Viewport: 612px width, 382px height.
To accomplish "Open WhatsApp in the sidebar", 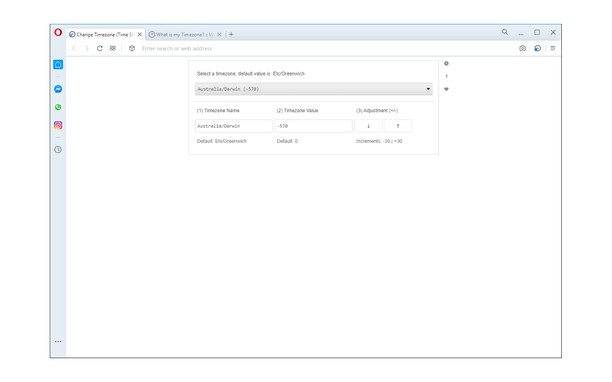I will (x=58, y=107).
